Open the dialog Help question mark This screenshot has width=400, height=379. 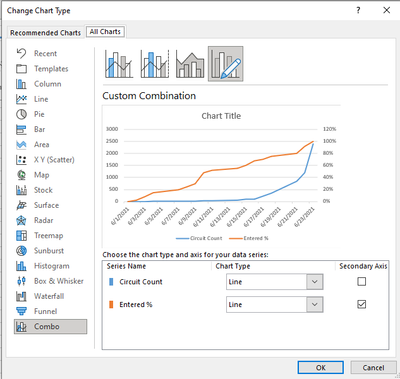[x=358, y=10]
